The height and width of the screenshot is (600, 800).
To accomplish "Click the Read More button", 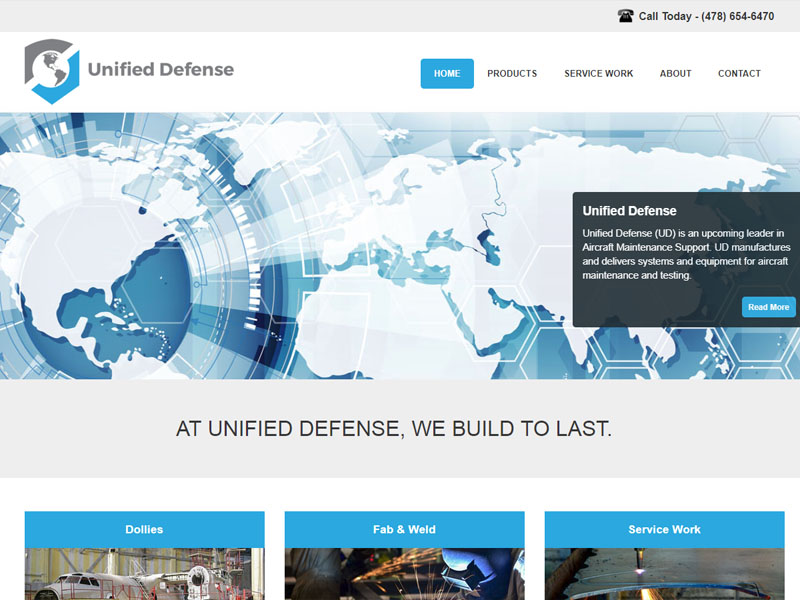I will click(x=768, y=307).
